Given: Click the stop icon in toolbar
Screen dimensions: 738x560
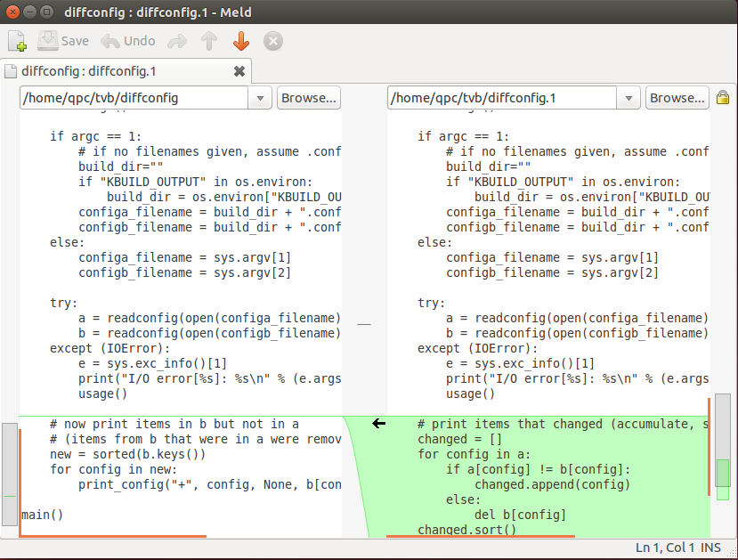Looking at the screenshot, I should [x=273, y=41].
